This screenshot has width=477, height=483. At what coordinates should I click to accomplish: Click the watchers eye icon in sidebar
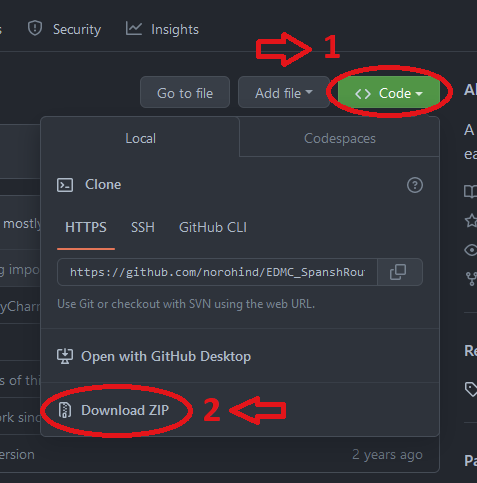[471, 250]
